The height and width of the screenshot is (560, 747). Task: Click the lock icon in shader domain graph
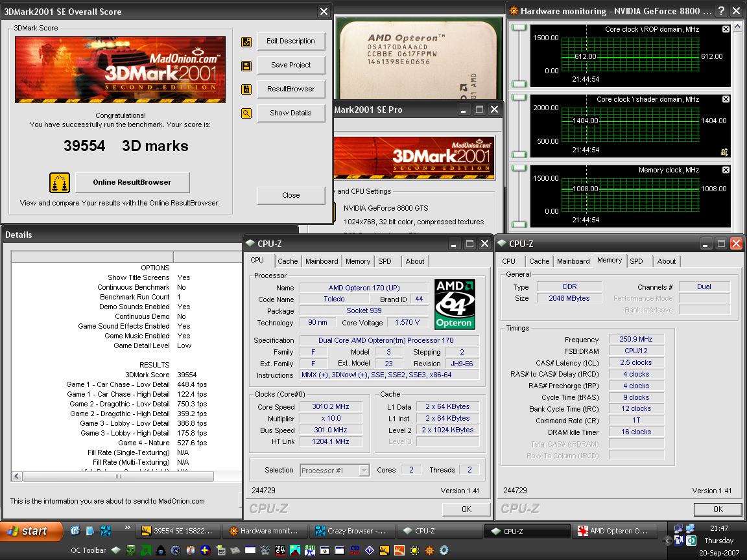(724, 152)
